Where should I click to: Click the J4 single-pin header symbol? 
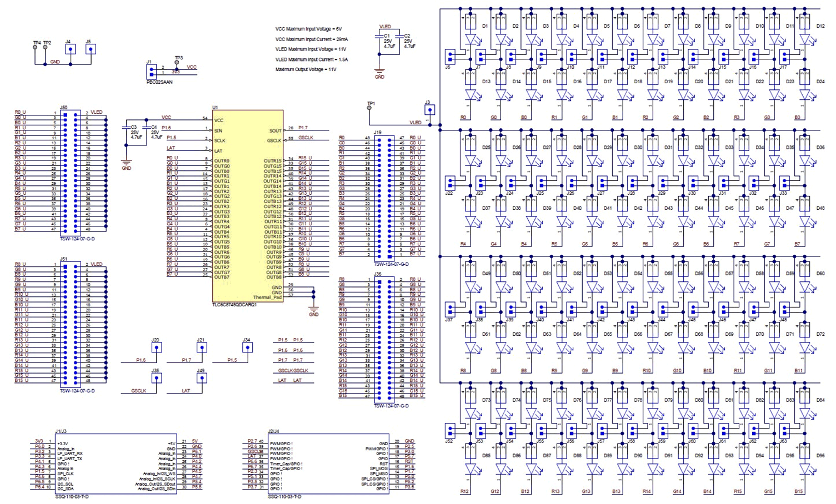tap(70, 49)
